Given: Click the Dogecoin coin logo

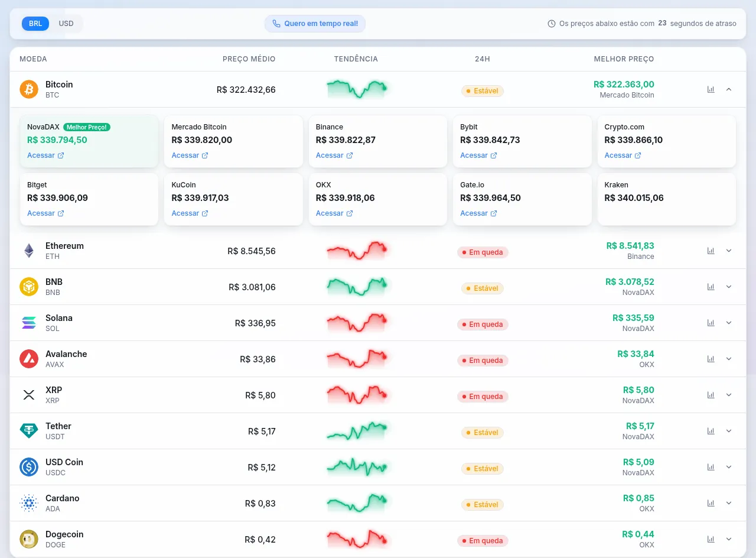Looking at the screenshot, I should [29, 539].
